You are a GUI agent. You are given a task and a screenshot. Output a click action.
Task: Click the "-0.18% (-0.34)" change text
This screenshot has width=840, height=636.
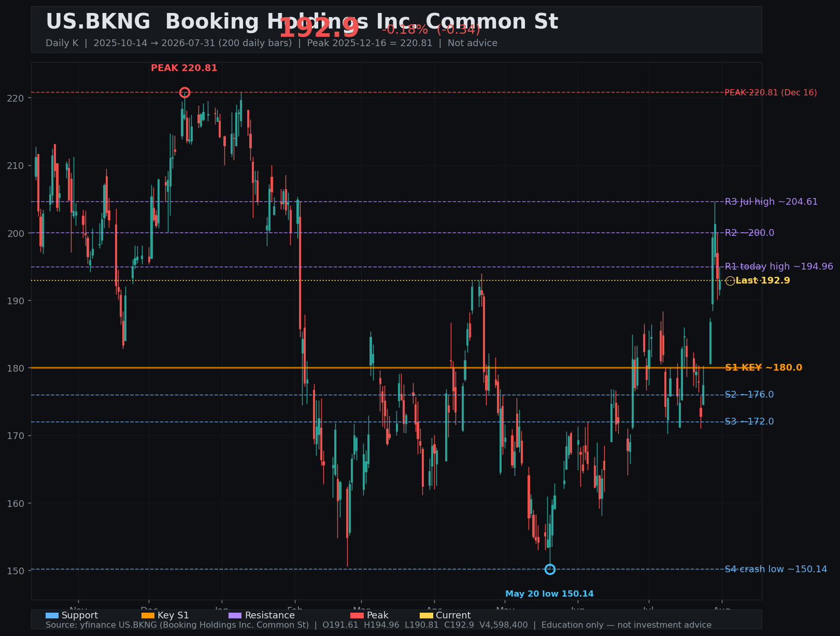431,30
